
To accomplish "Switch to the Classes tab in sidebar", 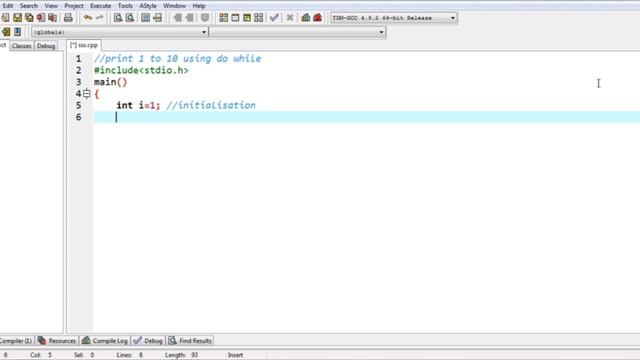I will click(x=22, y=46).
